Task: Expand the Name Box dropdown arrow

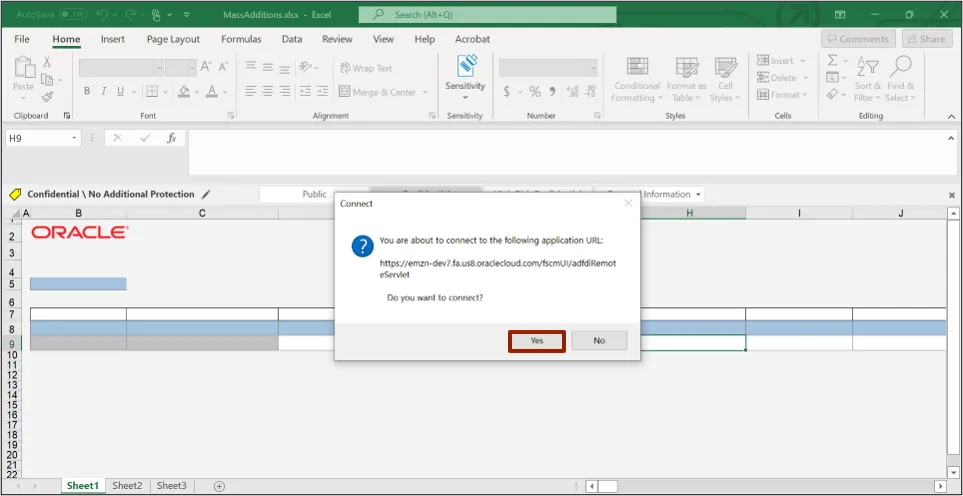Action: pyautogui.click(x=74, y=138)
